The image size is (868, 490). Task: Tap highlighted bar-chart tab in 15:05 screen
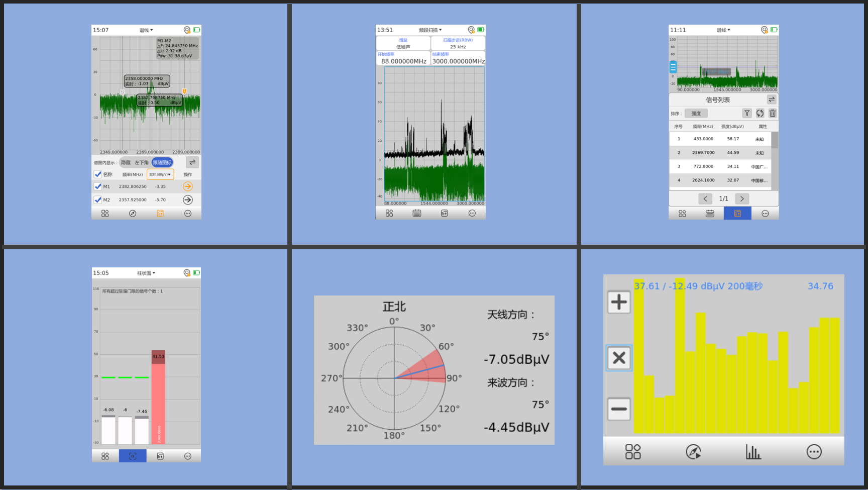pos(133,456)
